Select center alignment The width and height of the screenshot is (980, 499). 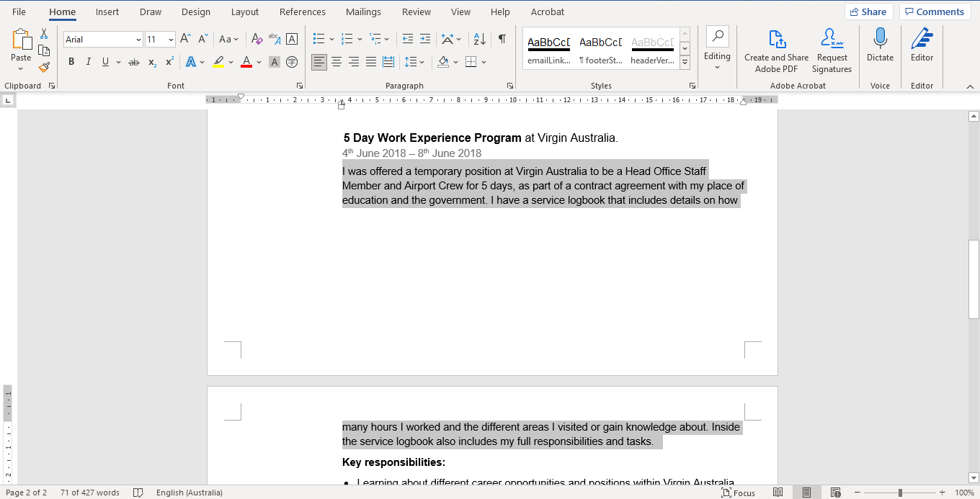click(336, 62)
